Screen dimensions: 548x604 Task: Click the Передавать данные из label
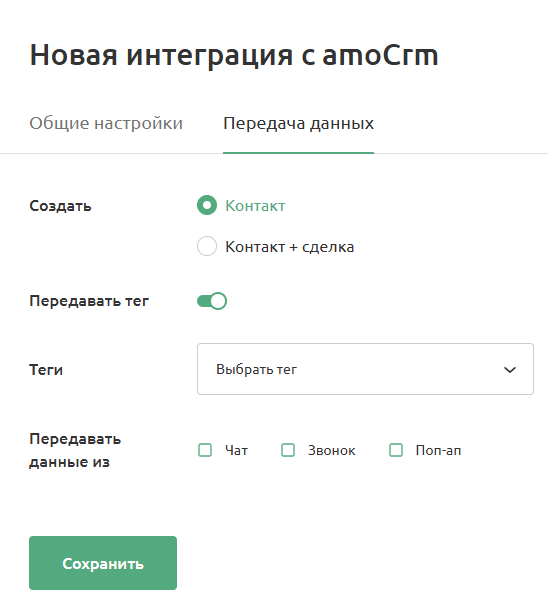coord(75,450)
